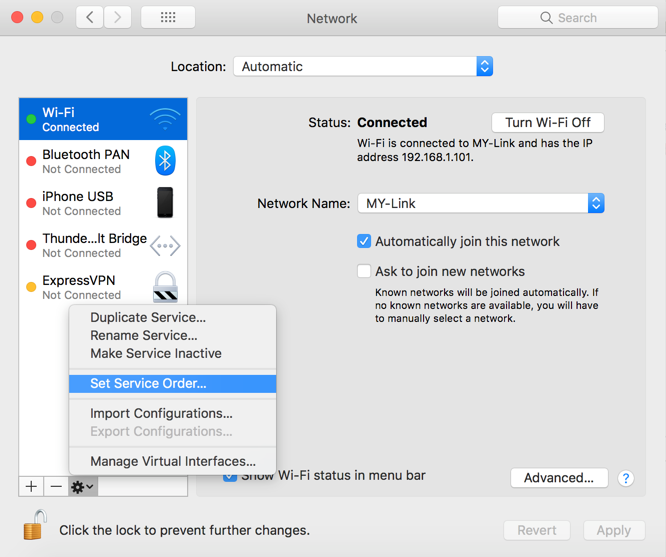Add a new network service with plus
Screen dimensions: 666x557
click(32, 486)
